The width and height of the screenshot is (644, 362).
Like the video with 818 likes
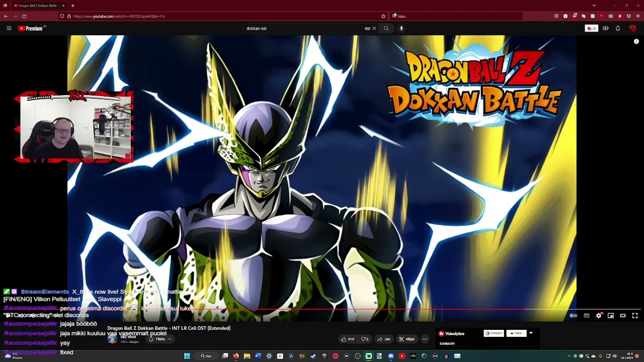[x=348, y=339]
